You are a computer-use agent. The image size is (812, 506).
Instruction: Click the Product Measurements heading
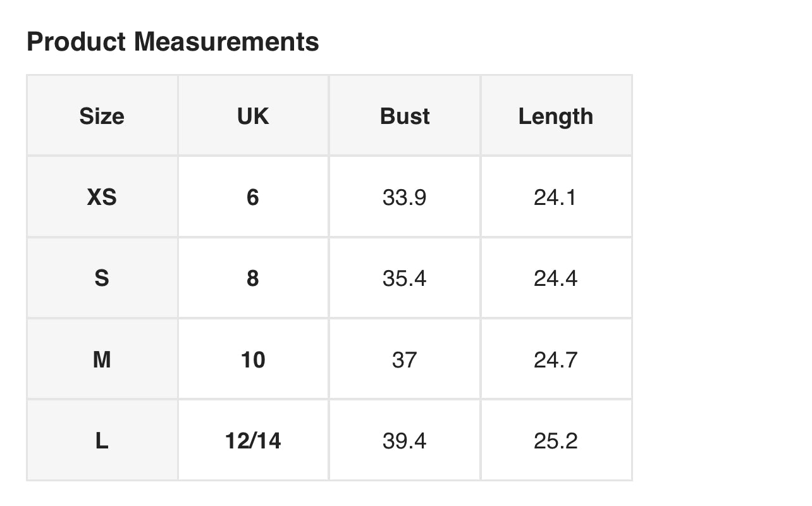[x=173, y=42]
